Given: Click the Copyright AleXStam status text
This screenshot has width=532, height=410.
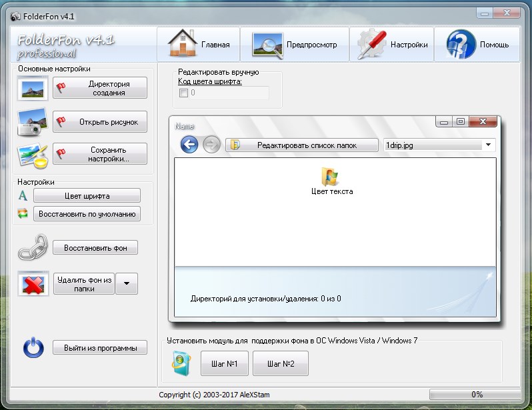Looking at the screenshot, I should [214, 395].
